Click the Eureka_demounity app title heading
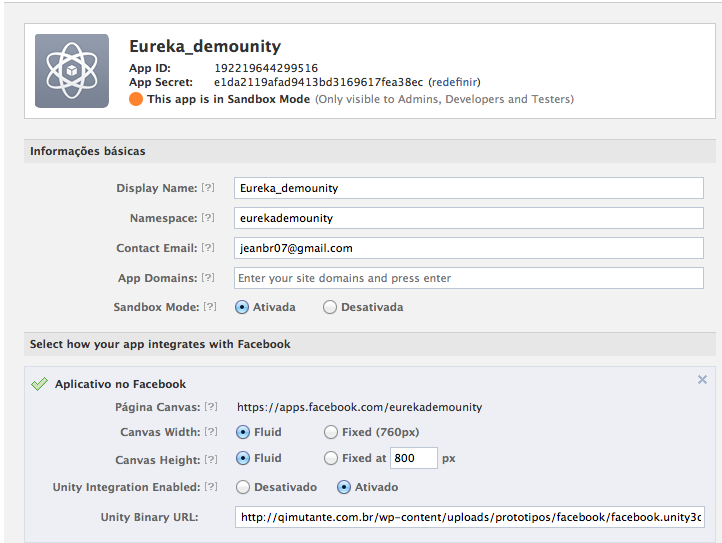722x543 pixels. (205, 47)
